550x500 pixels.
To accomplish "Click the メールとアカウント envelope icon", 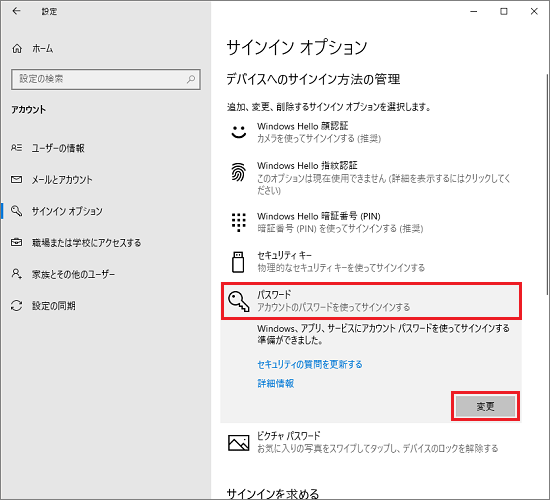I will 16,179.
